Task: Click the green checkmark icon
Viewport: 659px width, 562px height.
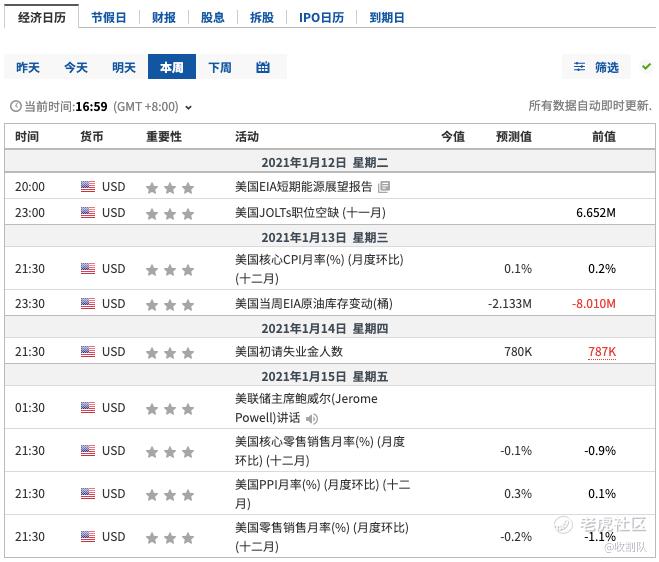Action: pyautogui.click(x=646, y=66)
